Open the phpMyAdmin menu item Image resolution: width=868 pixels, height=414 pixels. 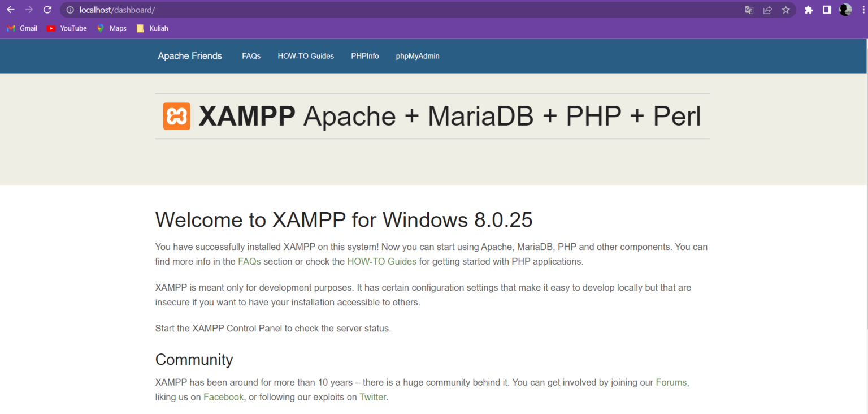click(418, 56)
